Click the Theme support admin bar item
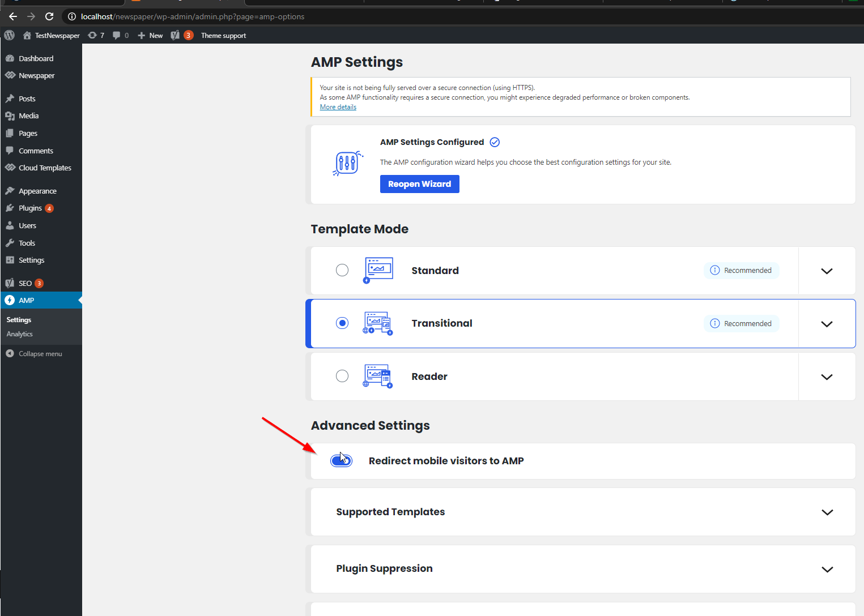The width and height of the screenshot is (864, 616). coord(223,35)
